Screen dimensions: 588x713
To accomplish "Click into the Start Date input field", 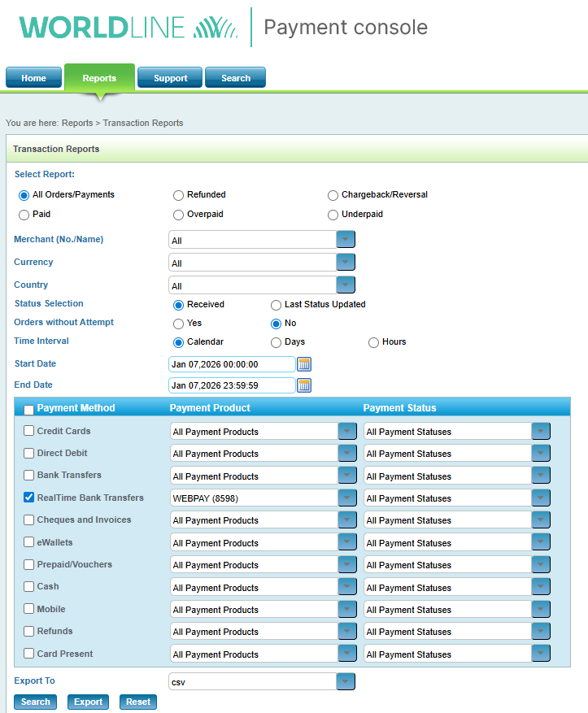I will (x=232, y=364).
